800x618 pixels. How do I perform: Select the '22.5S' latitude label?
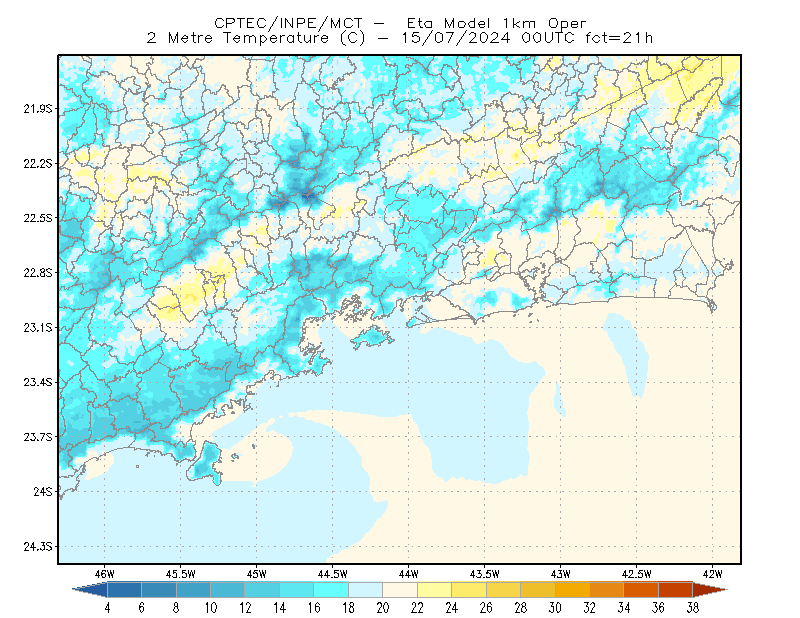(37, 218)
